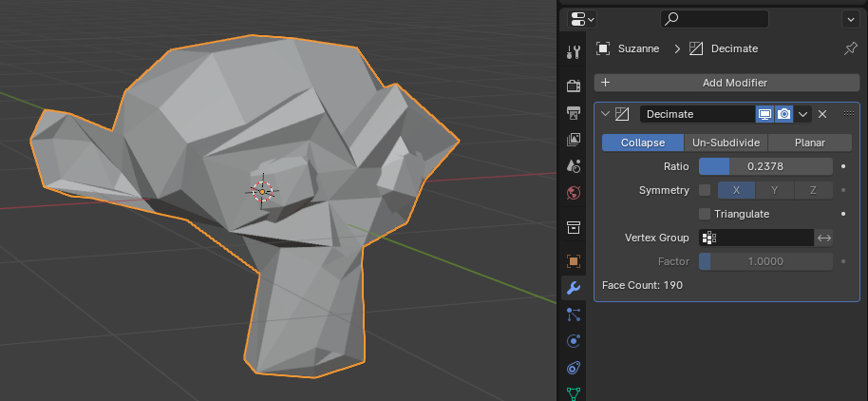Open the Physics properties tab
The image size is (868, 401).
(574, 341)
